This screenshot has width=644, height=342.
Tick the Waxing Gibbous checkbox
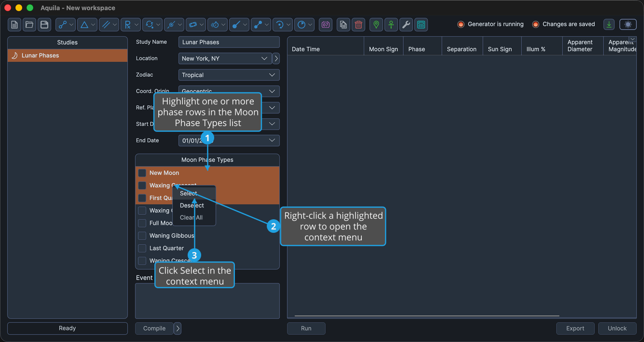coord(142,211)
